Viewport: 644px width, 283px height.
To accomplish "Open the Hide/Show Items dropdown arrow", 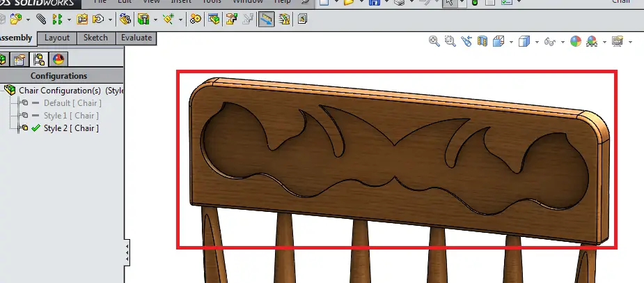I will click(563, 42).
